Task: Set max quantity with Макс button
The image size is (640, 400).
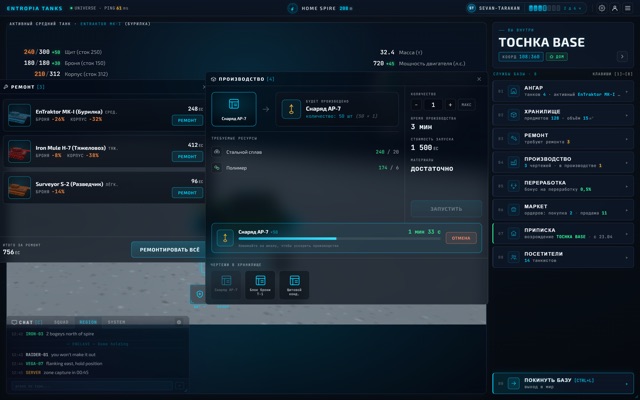Action: tap(466, 104)
